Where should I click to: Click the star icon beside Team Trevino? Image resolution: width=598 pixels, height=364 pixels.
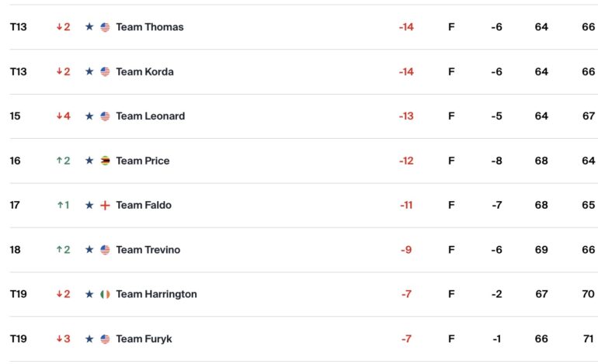(89, 250)
